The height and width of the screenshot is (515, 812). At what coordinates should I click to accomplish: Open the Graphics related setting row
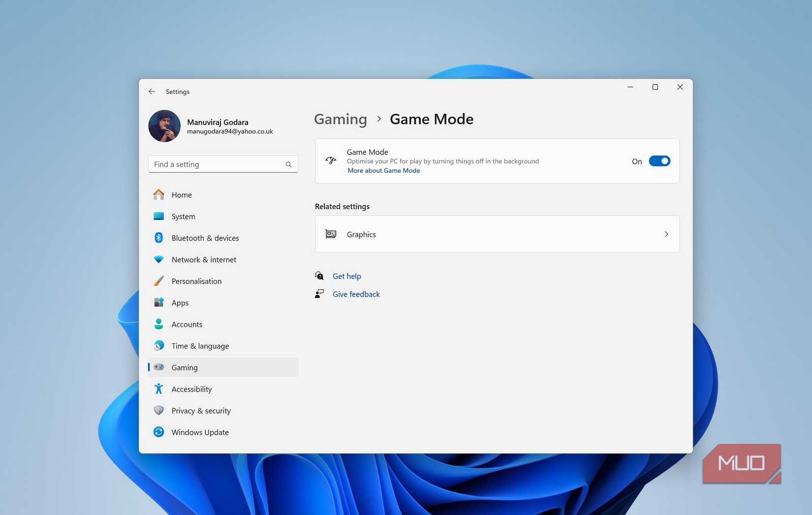(x=497, y=234)
